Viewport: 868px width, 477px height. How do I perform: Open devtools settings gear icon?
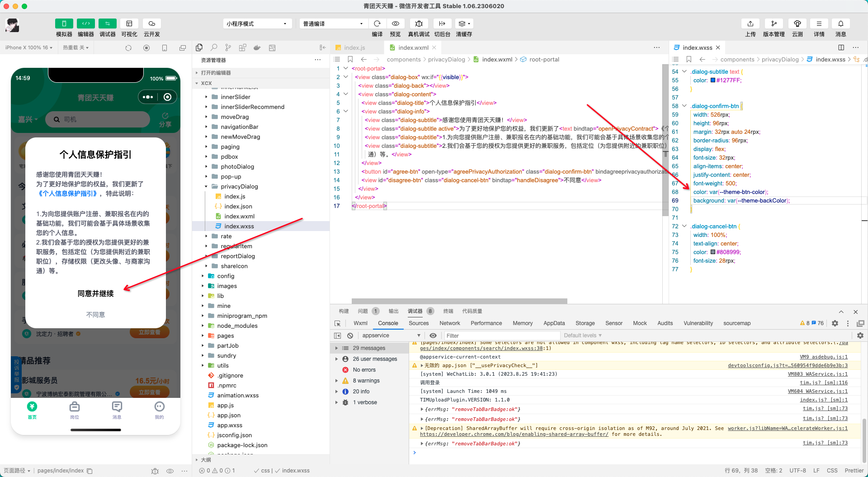[x=835, y=323]
